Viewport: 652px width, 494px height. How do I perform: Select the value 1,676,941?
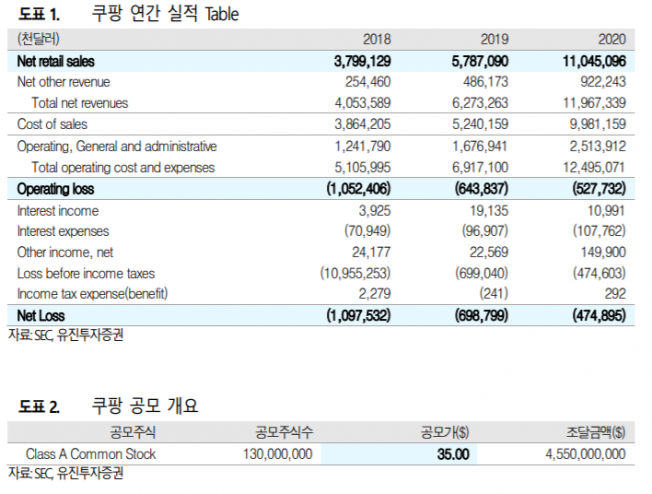tap(480, 146)
